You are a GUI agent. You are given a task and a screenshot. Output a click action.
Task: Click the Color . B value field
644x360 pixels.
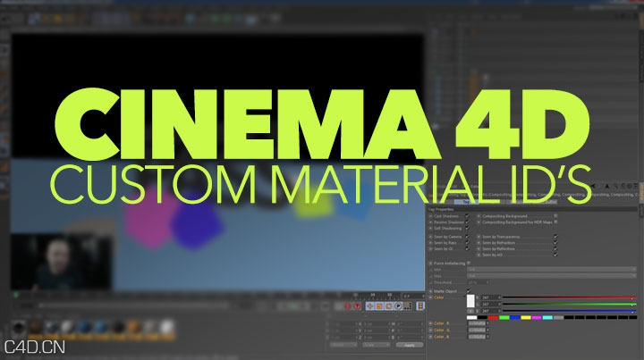tap(477, 337)
